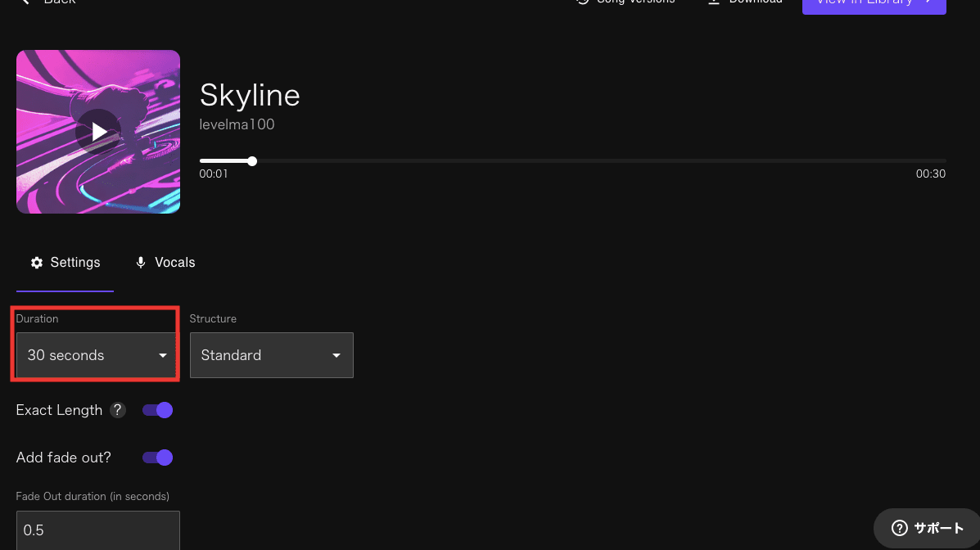This screenshot has height=550, width=980.
Task: Open Song Versions history
Action: point(626,2)
